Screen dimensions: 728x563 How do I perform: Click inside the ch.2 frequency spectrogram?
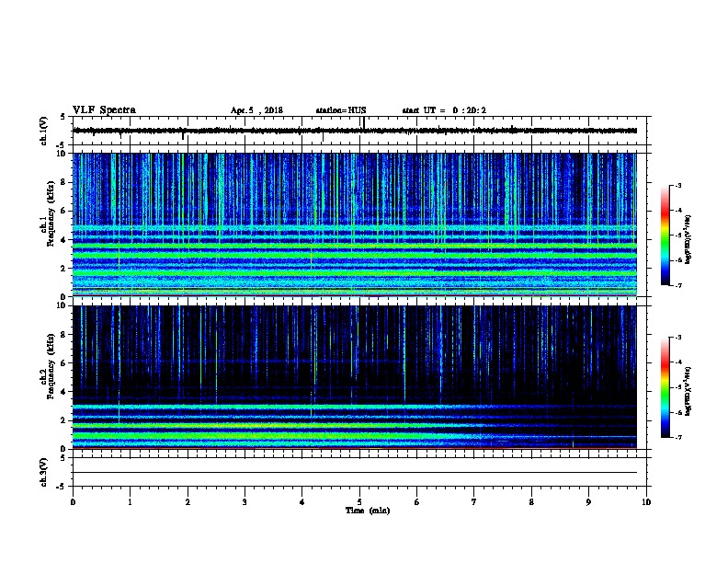pos(355,377)
